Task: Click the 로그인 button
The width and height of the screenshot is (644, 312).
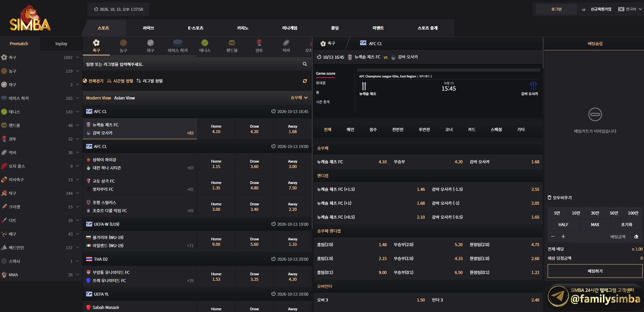Action: pyautogui.click(x=557, y=9)
